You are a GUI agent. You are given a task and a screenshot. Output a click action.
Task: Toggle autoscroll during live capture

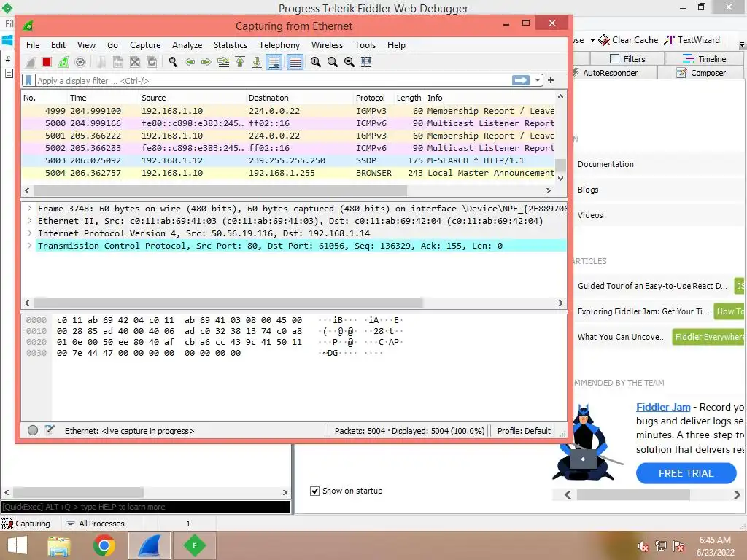point(274,62)
